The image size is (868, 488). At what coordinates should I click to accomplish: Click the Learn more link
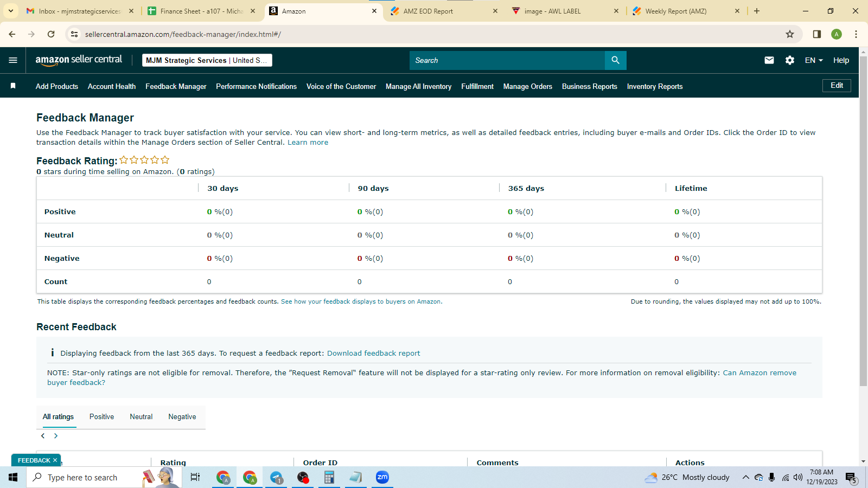click(x=308, y=142)
